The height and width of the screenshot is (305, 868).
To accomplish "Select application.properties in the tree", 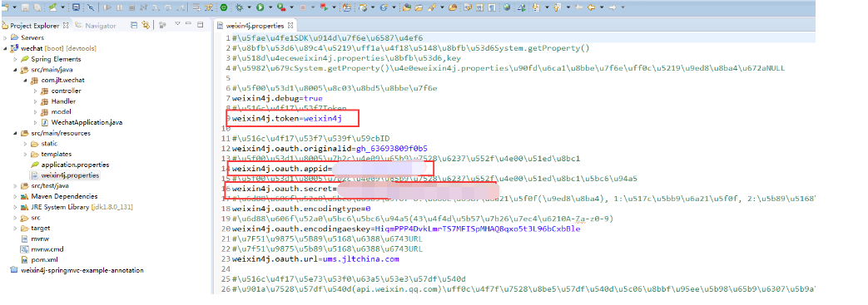I will [x=70, y=165].
